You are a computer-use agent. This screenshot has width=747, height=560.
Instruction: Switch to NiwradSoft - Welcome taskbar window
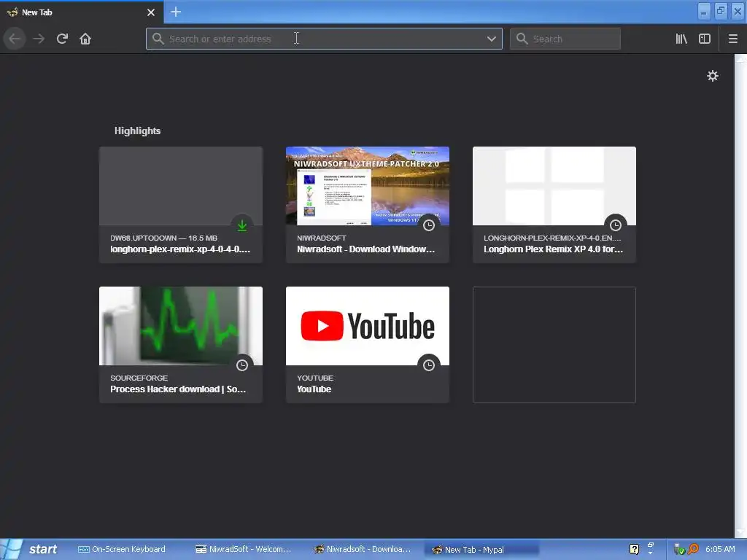(244, 549)
